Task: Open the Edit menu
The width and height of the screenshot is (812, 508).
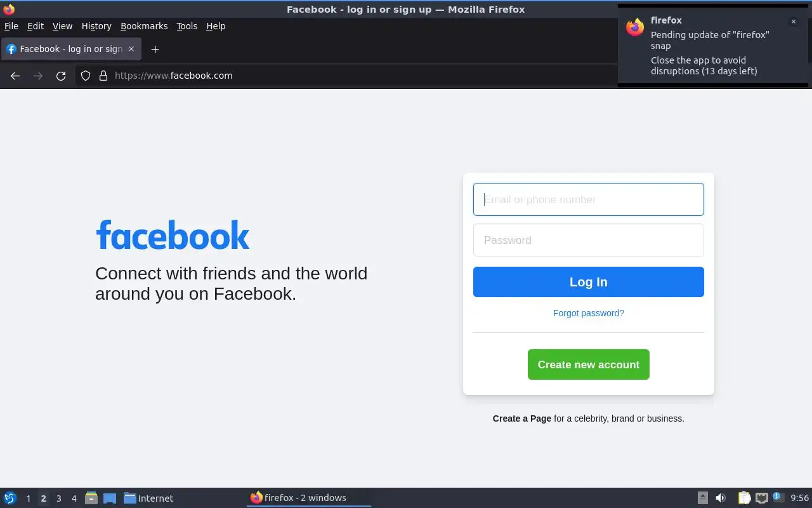Action: pos(36,26)
